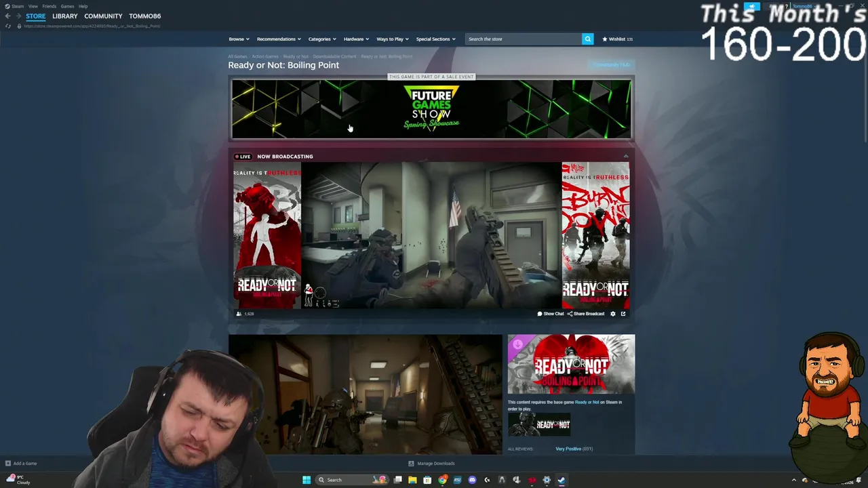Click the Action Games breadcrumb
This screenshot has height=488, width=868.
[x=265, y=57]
